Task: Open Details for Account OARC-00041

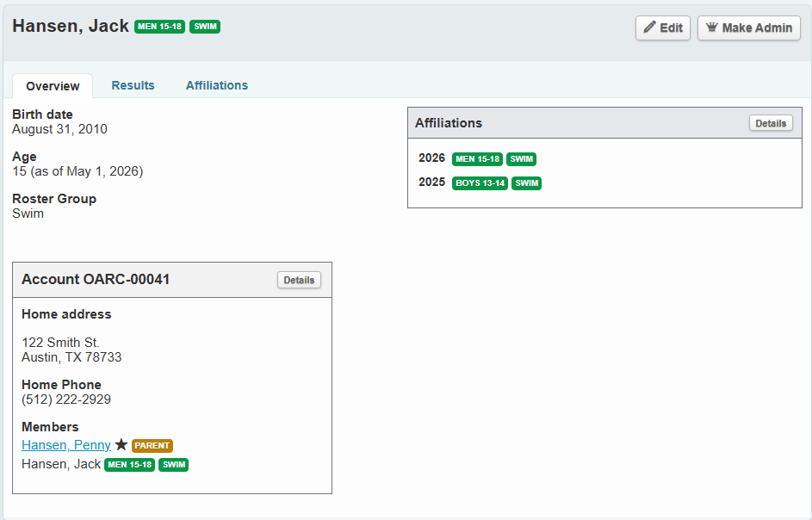Action: click(x=298, y=279)
